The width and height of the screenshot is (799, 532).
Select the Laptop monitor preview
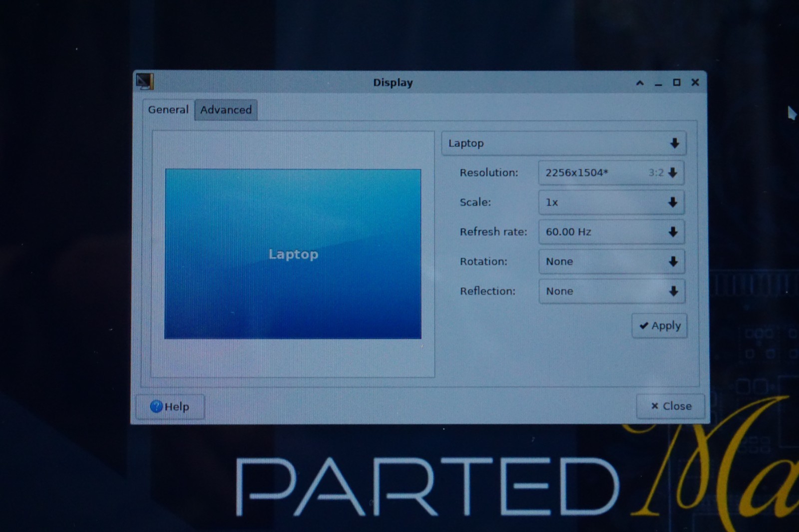293,254
